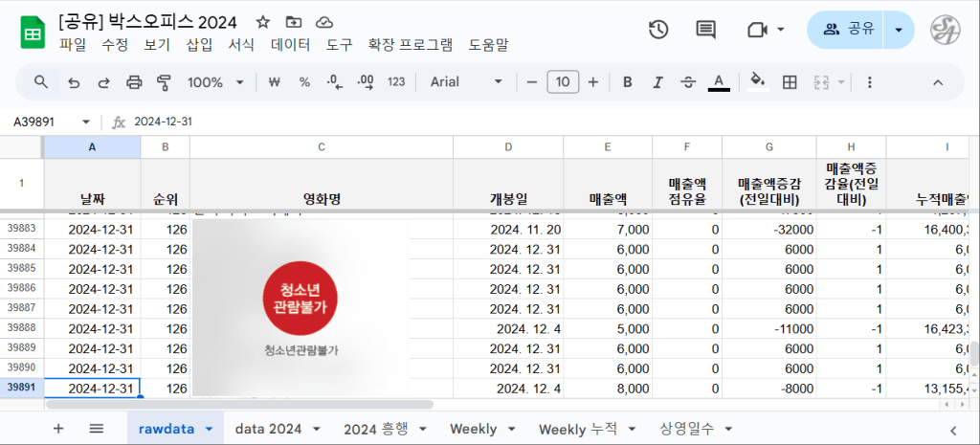Open the rawdata sheet tab menu arrow
The height and width of the screenshot is (445, 980).
[210, 429]
